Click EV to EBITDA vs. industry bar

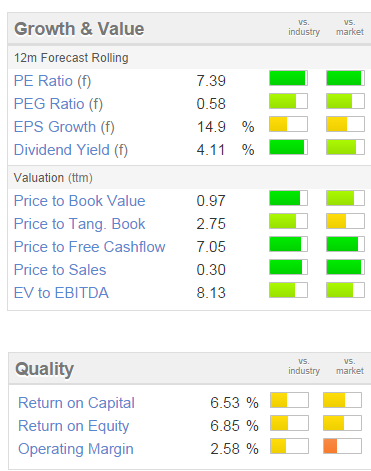pos(288,290)
